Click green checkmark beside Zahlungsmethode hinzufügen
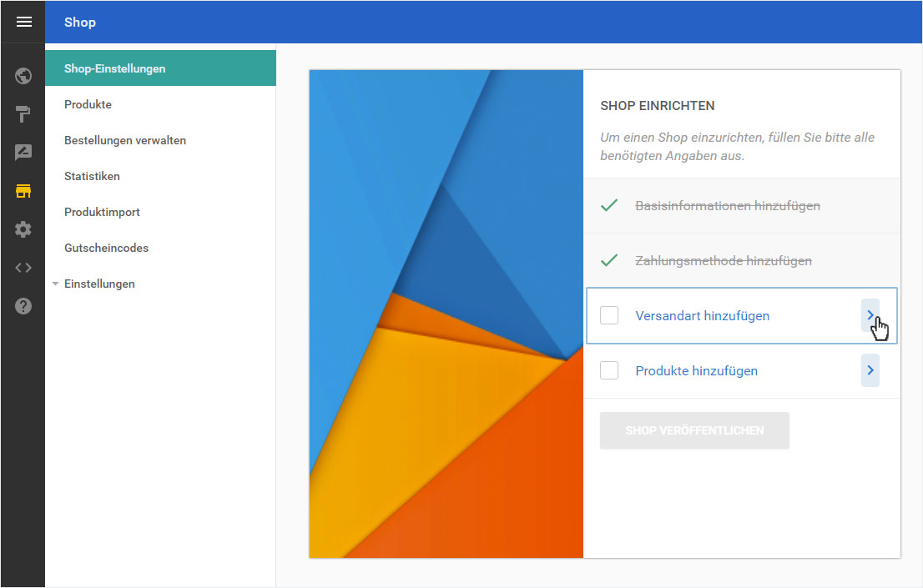Image resolution: width=923 pixels, height=588 pixels. pyautogui.click(x=609, y=260)
